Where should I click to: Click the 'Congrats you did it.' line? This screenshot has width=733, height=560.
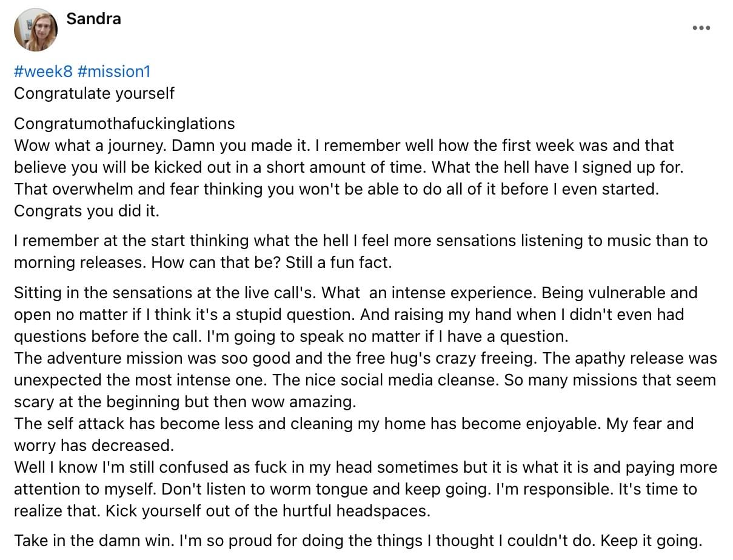86,211
